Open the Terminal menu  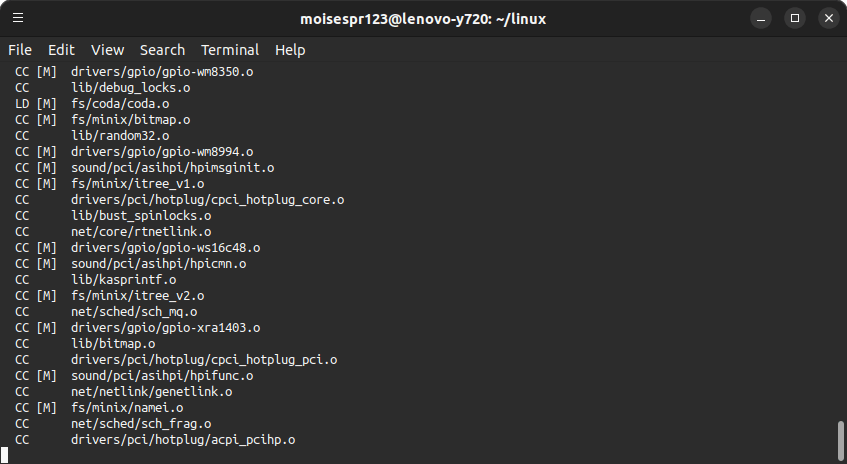click(x=230, y=50)
